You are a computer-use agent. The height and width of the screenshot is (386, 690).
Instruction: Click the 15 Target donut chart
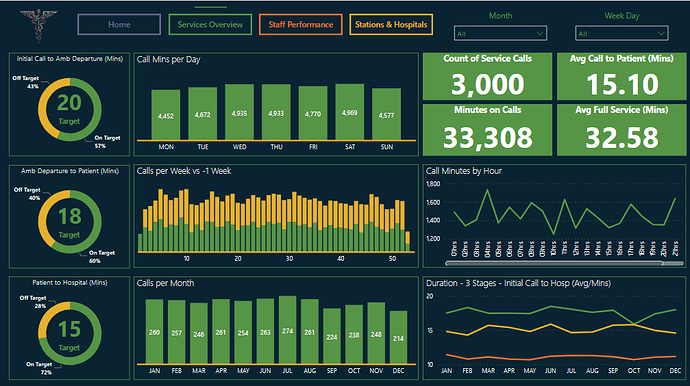(70, 334)
